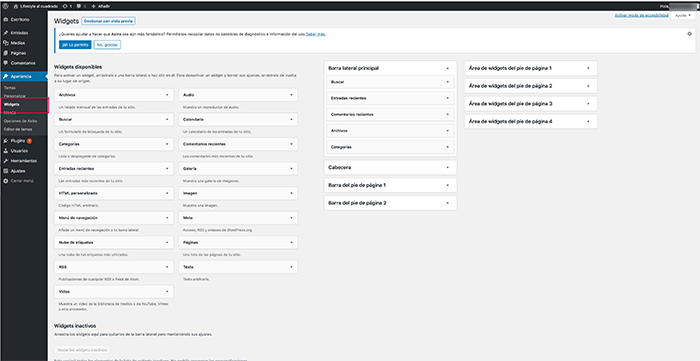Expand the Calendario available widget
This screenshot has width=700, height=361.
292,120
